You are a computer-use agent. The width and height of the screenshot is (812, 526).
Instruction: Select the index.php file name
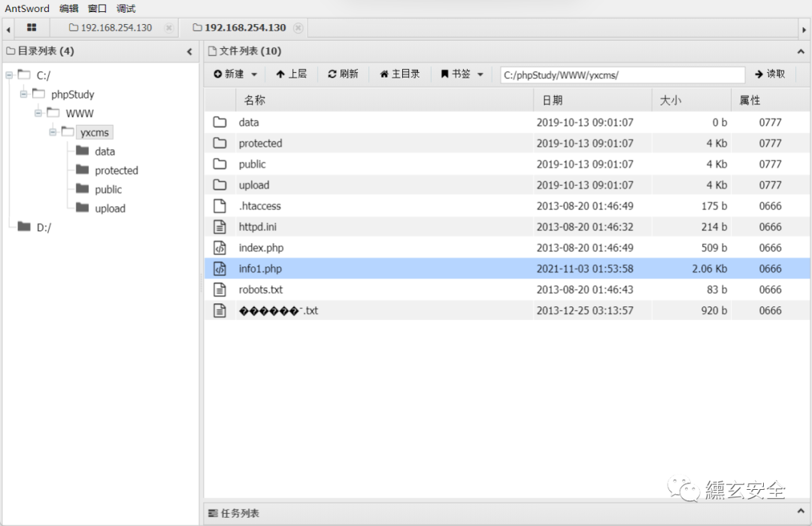coord(261,248)
